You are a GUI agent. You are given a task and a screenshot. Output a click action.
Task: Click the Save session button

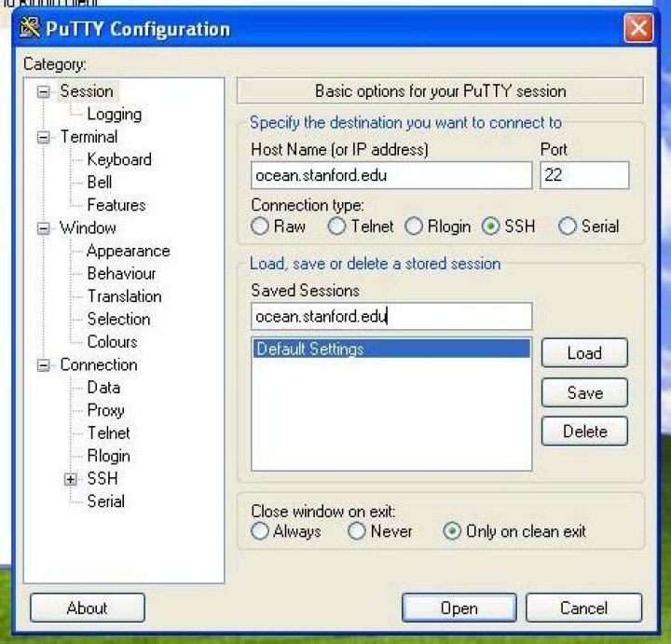tap(584, 392)
